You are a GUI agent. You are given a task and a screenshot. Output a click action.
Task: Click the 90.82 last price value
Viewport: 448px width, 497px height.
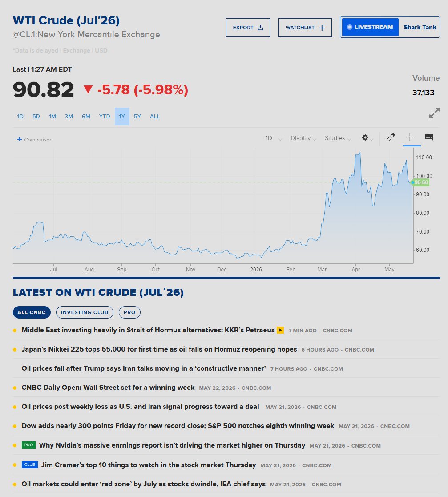[44, 90]
